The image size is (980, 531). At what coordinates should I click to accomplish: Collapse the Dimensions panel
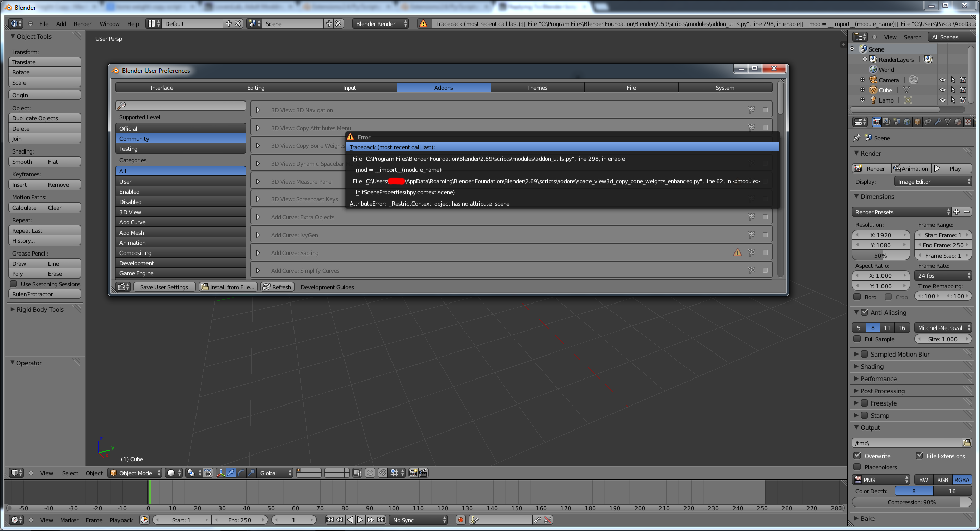pos(856,196)
